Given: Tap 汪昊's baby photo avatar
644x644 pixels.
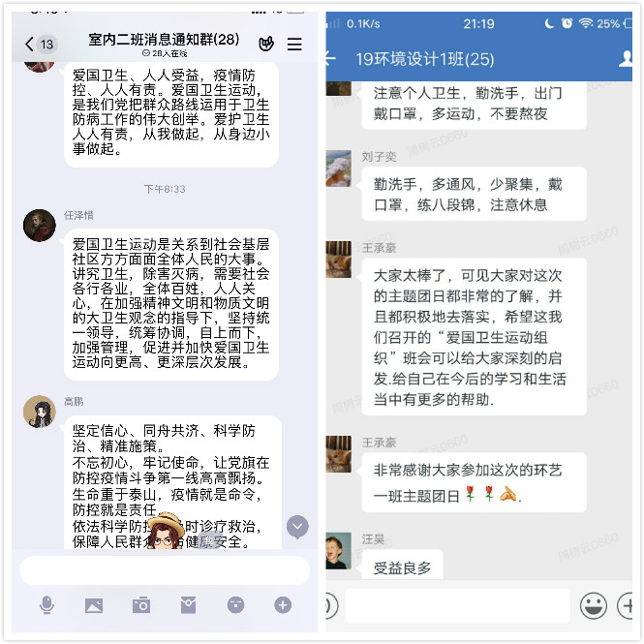Looking at the screenshot, I should (338, 551).
